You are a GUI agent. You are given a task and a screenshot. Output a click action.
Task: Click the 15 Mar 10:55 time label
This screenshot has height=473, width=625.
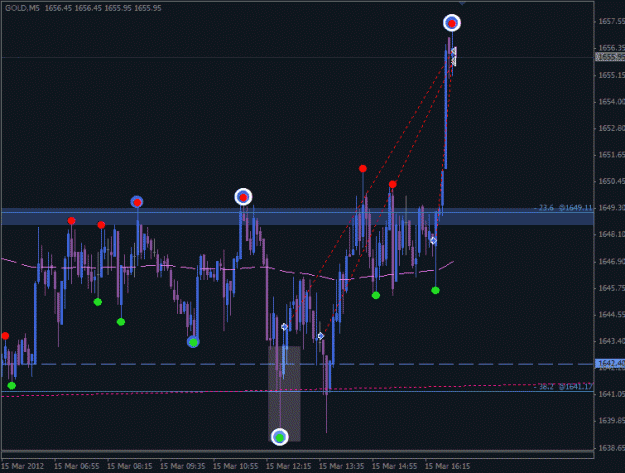236,466
